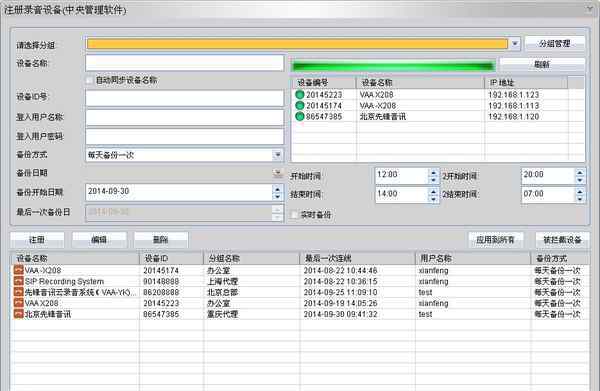Image resolution: width=600 pixels, height=391 pixels.
Task: Click the 2014-09-30 backup start date field
Action: coord(179,192)
